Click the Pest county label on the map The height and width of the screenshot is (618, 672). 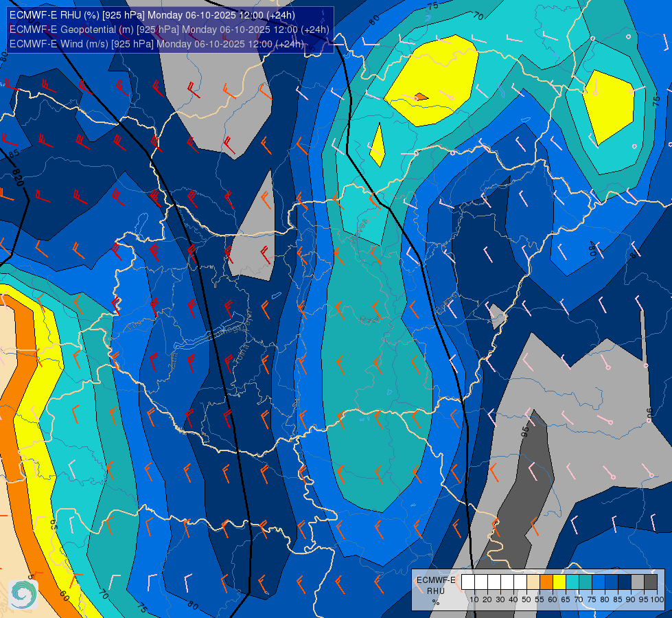pos(369,319)
